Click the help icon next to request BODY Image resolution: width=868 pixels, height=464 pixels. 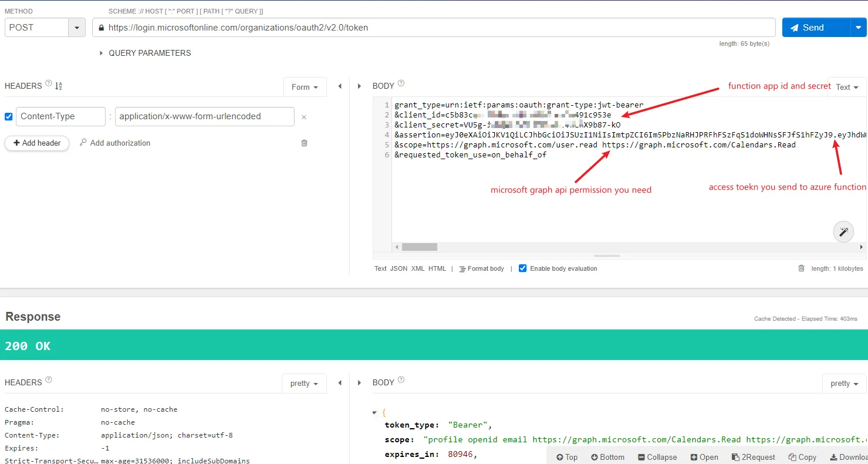[401, 83]
